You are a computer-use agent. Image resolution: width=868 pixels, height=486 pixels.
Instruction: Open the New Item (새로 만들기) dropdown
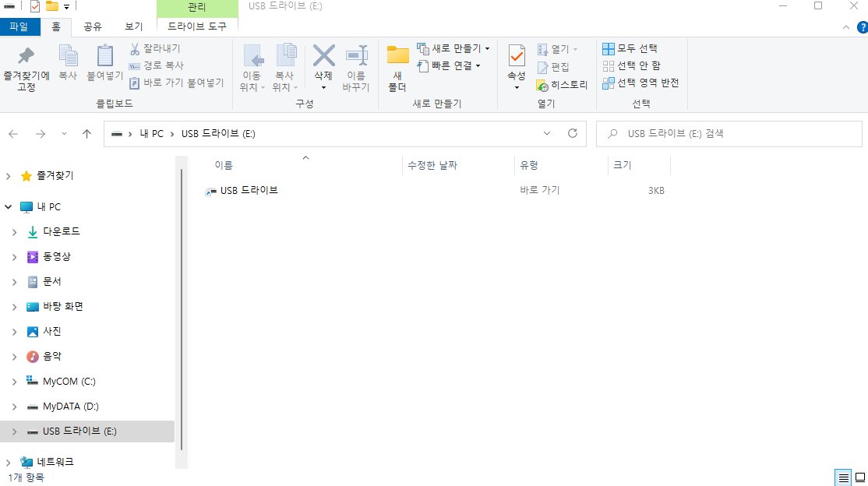pyautogui.click(x=453, y=49)
